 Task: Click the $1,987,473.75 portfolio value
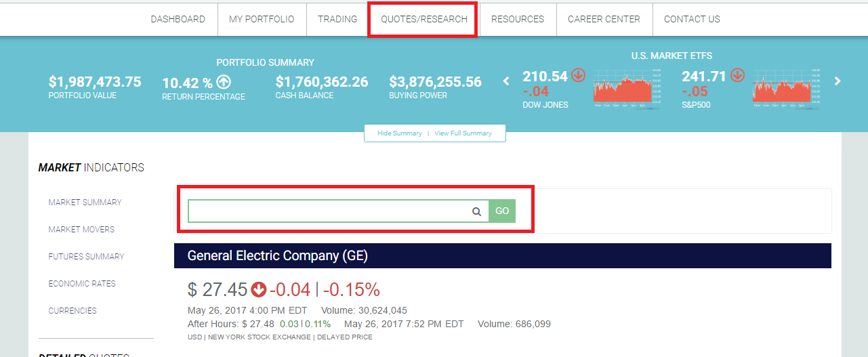click(x=95, y=82)
